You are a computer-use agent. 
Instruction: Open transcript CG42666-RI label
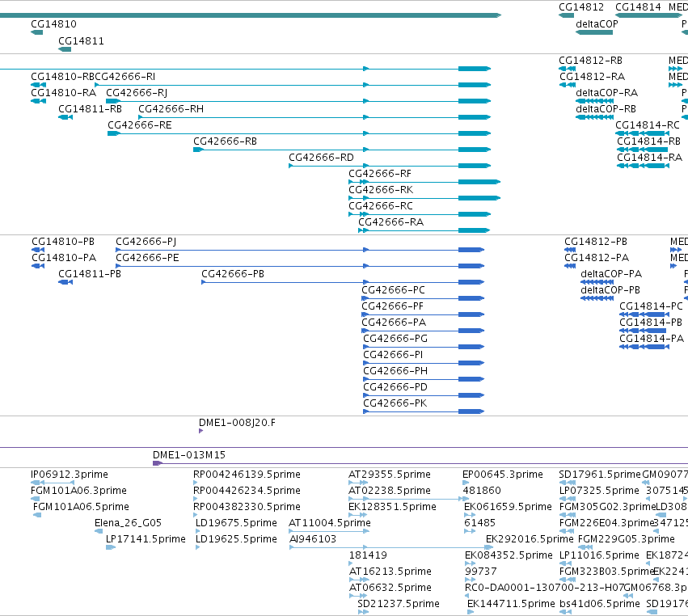(x=125, y=77)
